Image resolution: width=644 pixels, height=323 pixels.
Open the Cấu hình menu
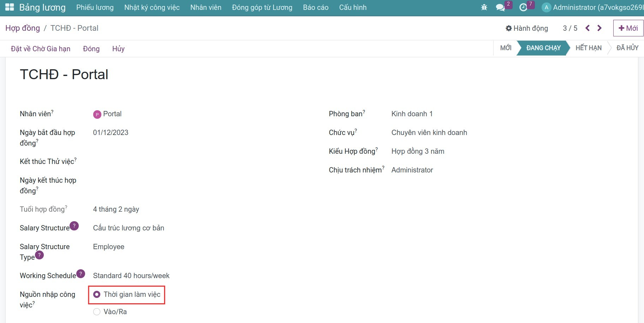[x=353, y=7]
